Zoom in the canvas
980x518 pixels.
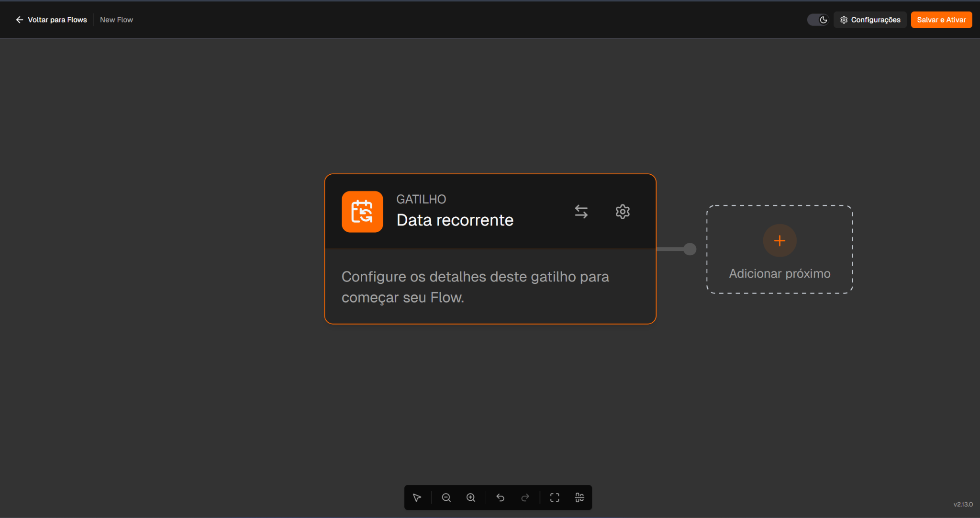tap(471, 498)
